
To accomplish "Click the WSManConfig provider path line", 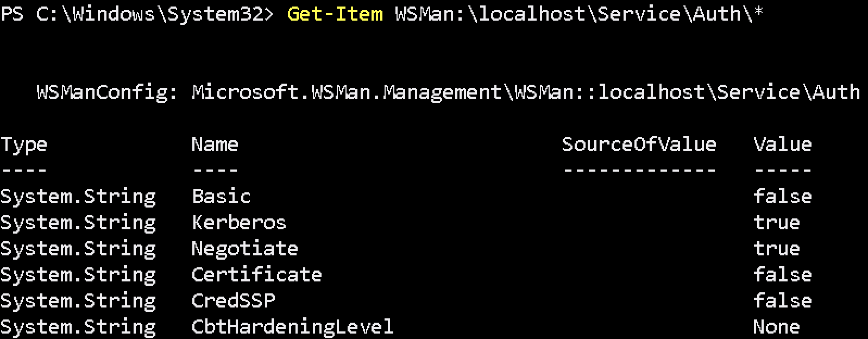I will click(x=448, y=92).
